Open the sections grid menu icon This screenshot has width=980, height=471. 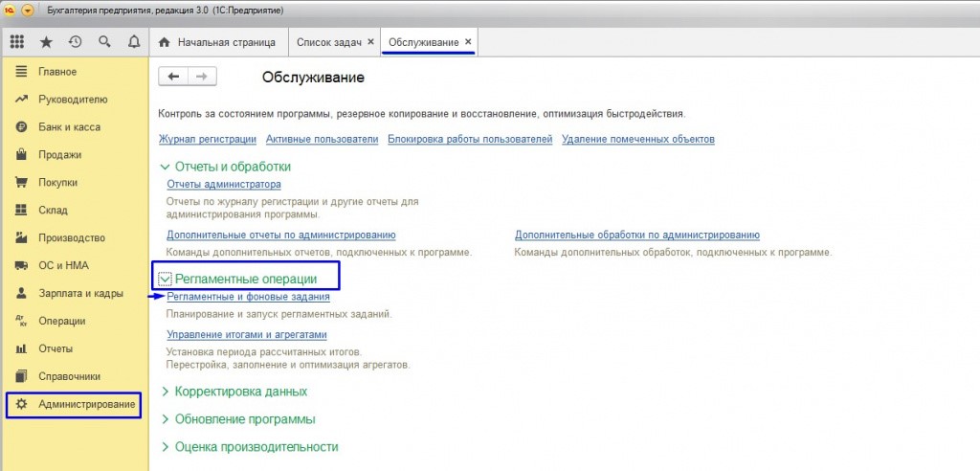17,42
